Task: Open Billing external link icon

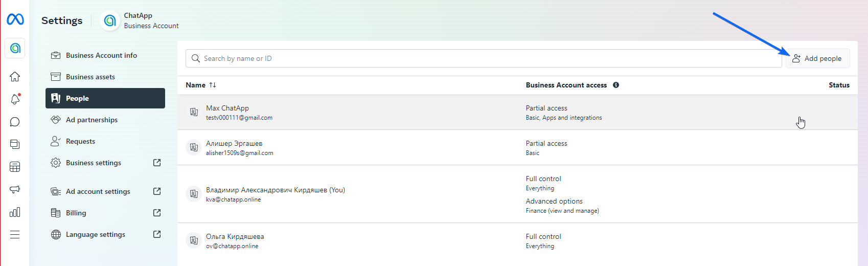Action: 157,213
